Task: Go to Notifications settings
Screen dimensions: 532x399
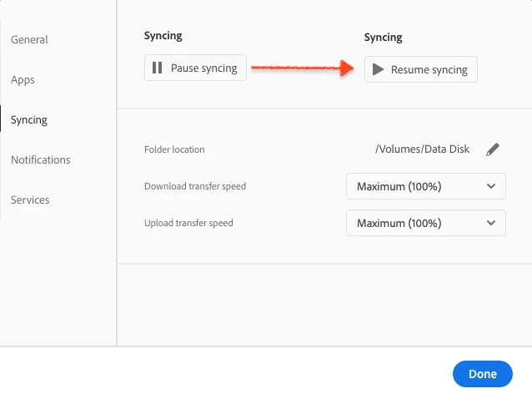Action: pyautogui.click(x=40, y=159)
